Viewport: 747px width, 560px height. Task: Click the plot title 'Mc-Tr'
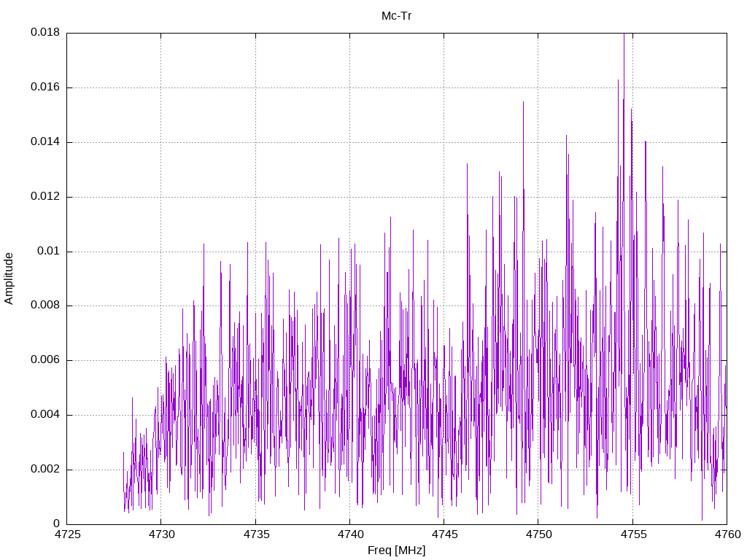coord(396,16)
